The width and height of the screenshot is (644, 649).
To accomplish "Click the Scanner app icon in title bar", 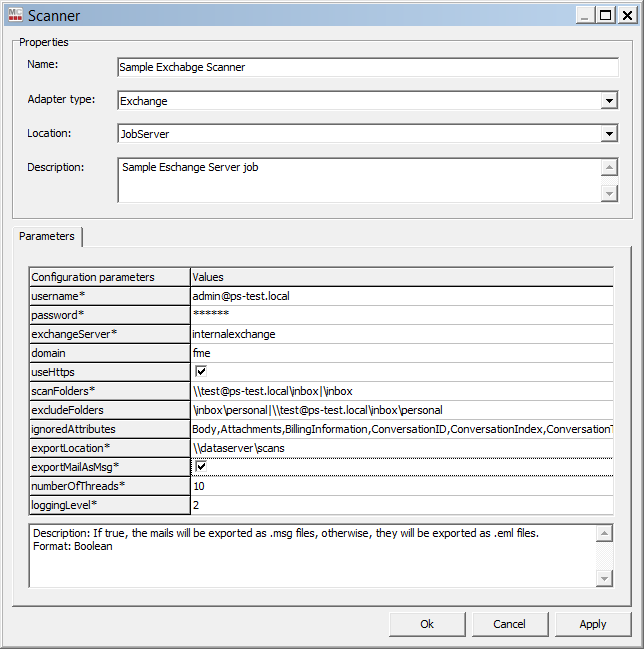I will pos(14,15).
